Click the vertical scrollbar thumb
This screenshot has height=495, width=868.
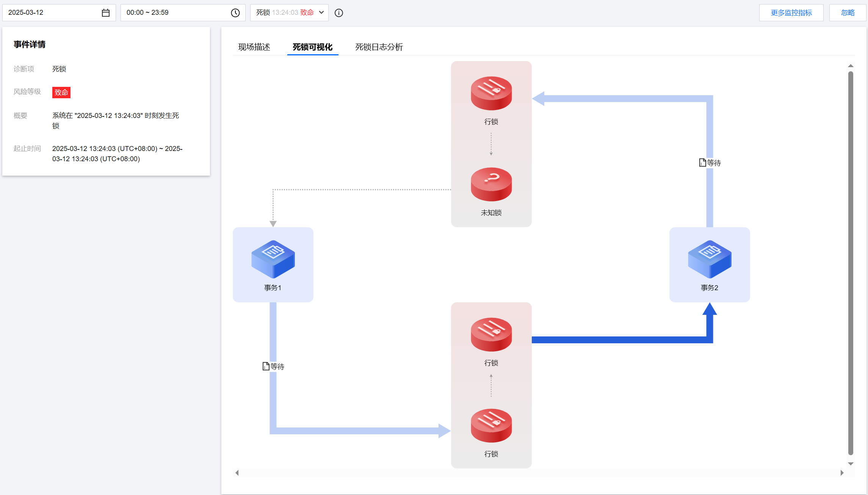pos(851,263)
